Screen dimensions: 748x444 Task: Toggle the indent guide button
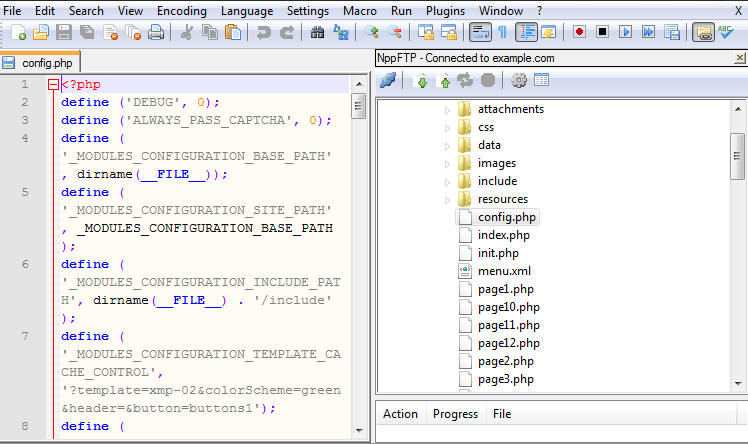pos(527,33)
